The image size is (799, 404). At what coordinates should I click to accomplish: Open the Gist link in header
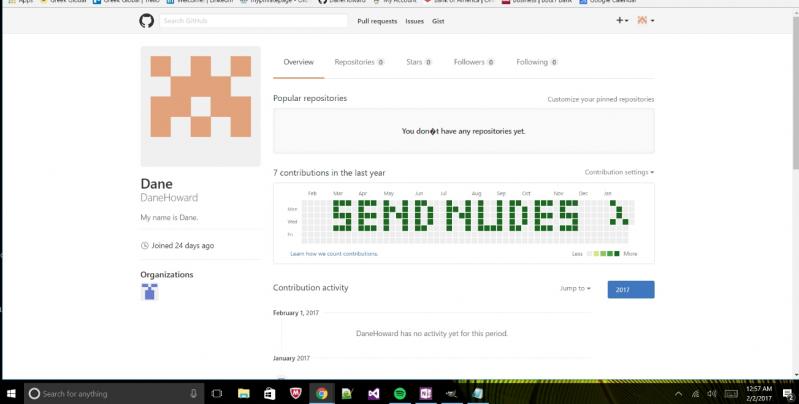coord(439,20)
